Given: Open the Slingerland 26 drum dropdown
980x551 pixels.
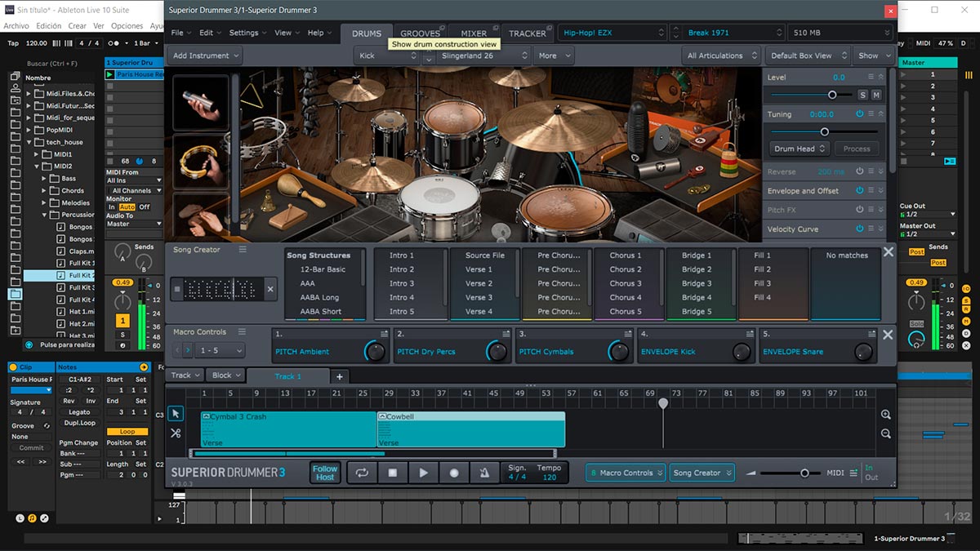Looking at the screenshot, I should 483,56.
